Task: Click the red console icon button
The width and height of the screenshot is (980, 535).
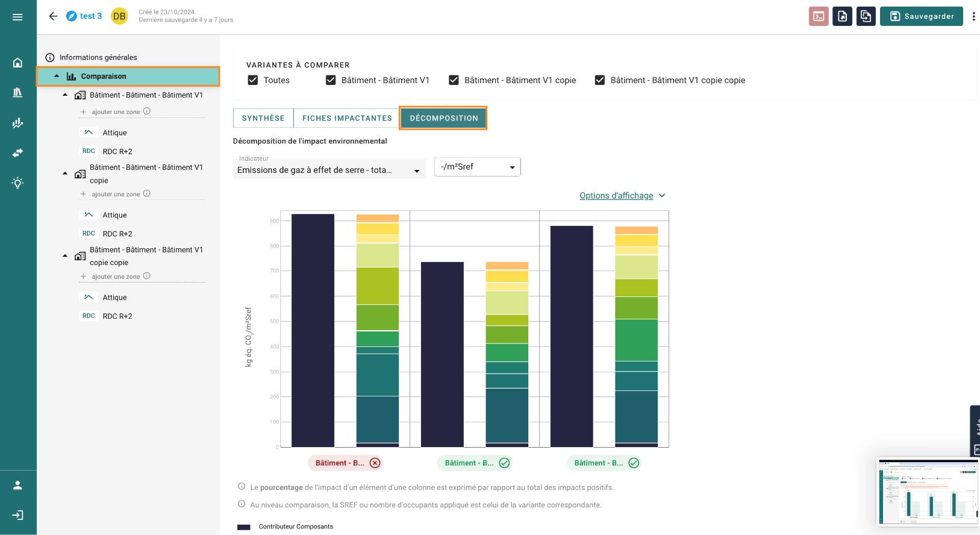Action: tap(819, 16)
